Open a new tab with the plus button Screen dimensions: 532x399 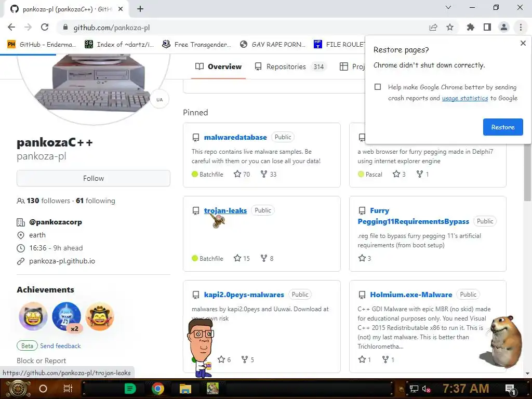[140, 9]
